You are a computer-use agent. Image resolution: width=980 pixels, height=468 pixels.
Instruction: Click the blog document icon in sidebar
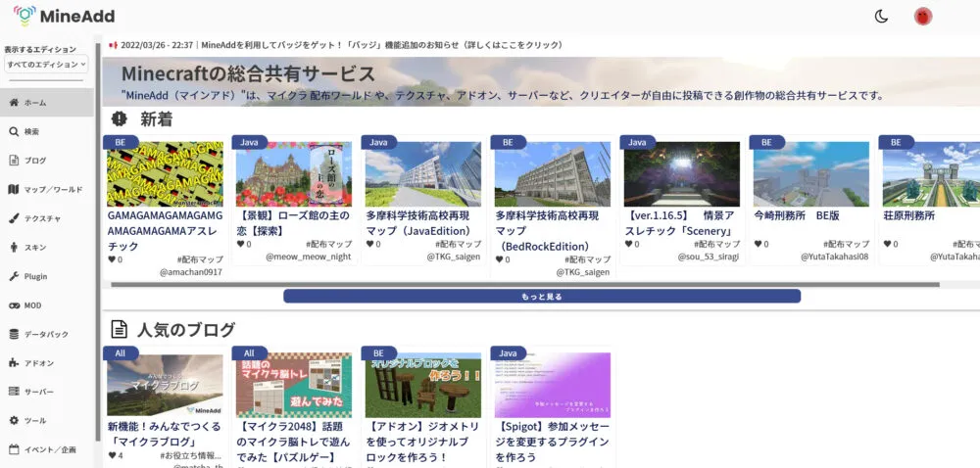pyautogui.click(x=14, y=161)
